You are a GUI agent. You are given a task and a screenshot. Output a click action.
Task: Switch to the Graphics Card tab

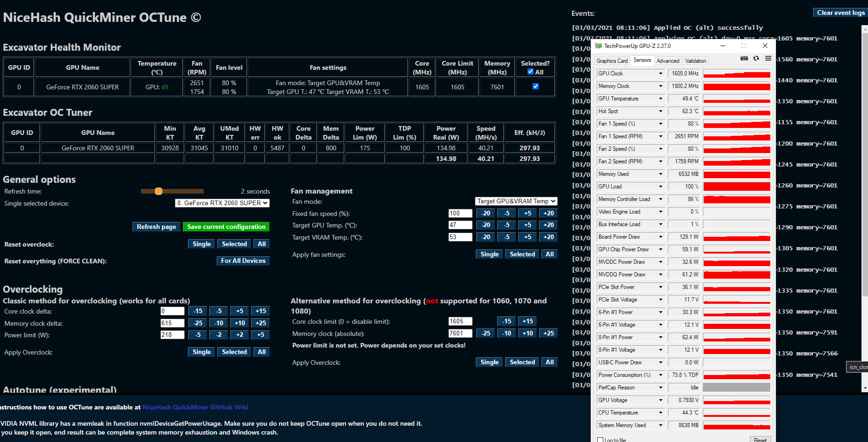[612, 60]
